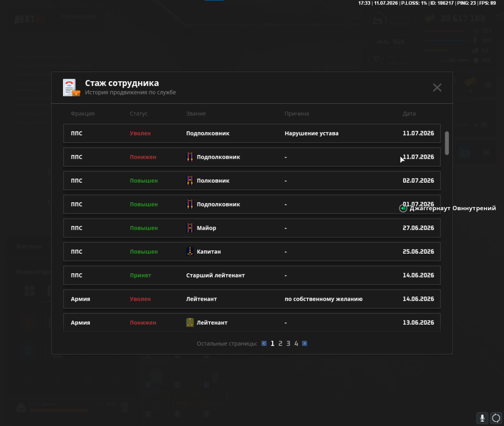Select page 1 in pagination
This screenshot has height=426, width=504.
coord(272,344)
